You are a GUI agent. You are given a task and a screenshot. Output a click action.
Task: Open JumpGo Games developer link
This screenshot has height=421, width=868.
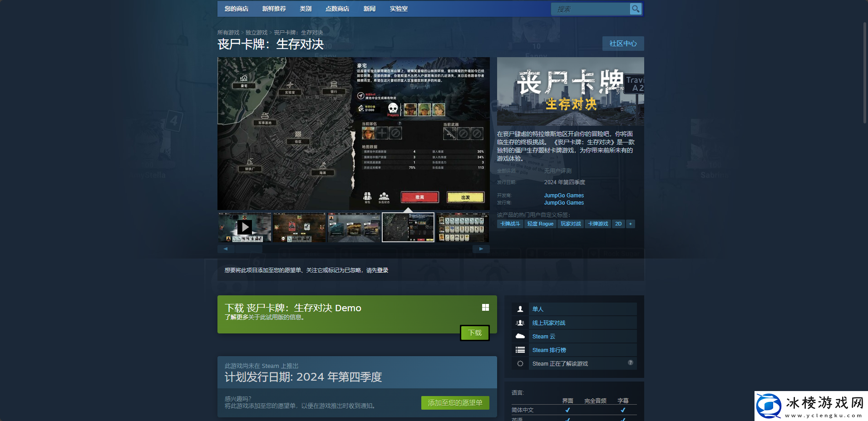(x=564, y=196)
